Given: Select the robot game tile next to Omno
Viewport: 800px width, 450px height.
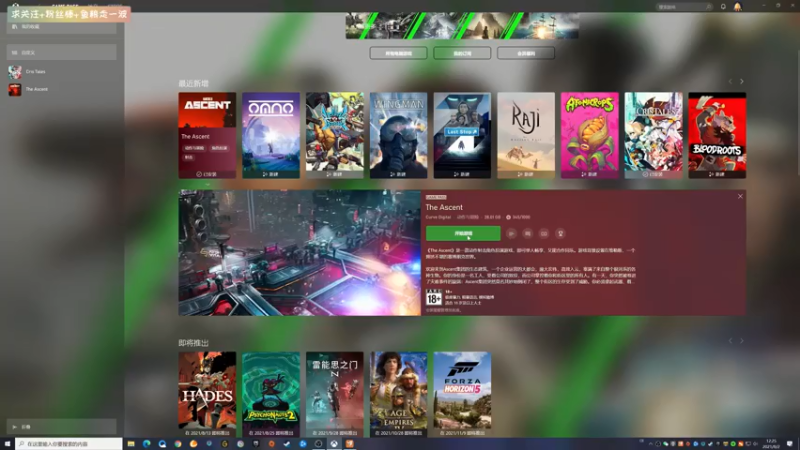Looking at the screenshot, I should 335,135.
